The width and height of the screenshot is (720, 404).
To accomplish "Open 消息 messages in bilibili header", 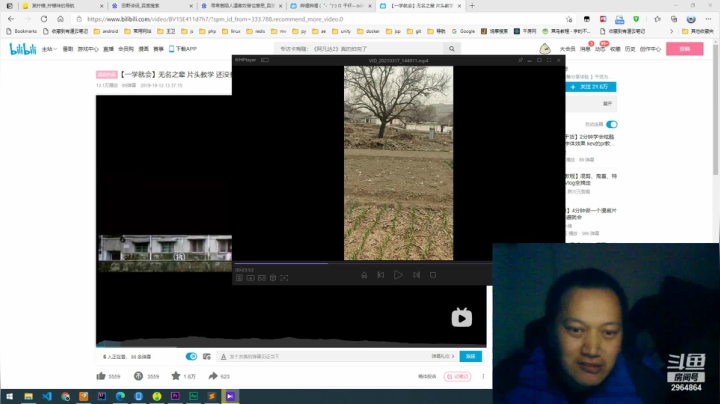I will [x=585, y=49].
